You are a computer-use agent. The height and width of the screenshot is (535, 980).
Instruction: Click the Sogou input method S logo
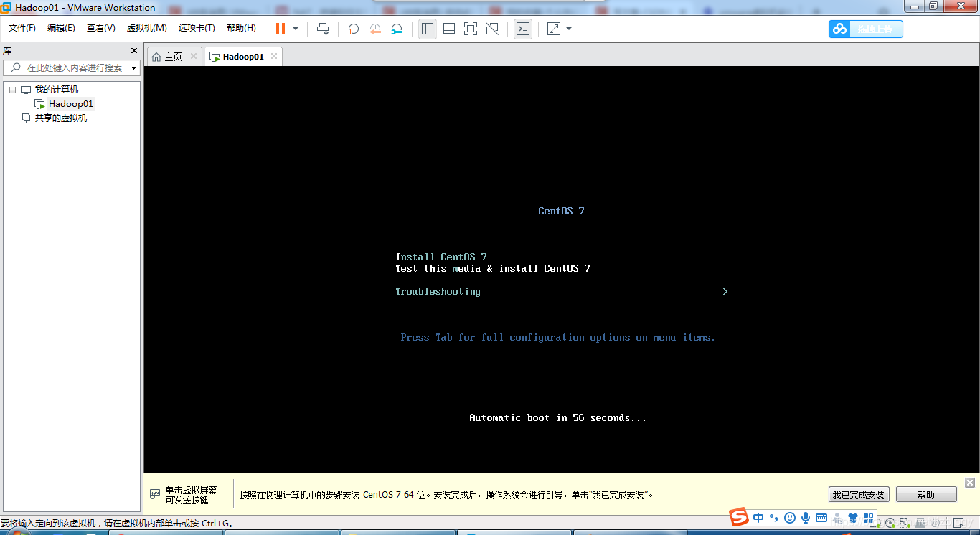739,517
